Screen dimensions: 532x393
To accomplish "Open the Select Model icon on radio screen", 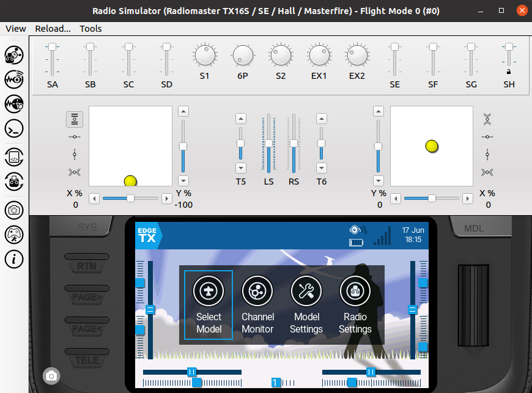I will (x=209, y=291).
